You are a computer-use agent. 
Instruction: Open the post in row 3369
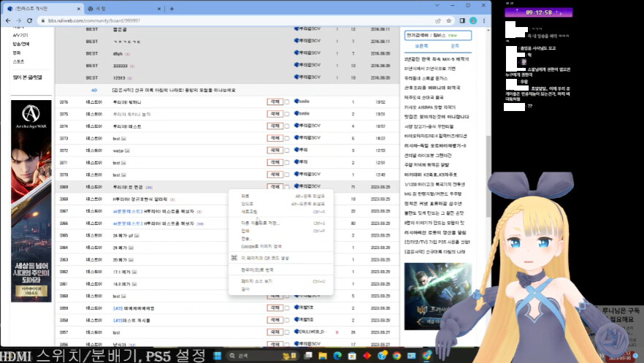128,187
